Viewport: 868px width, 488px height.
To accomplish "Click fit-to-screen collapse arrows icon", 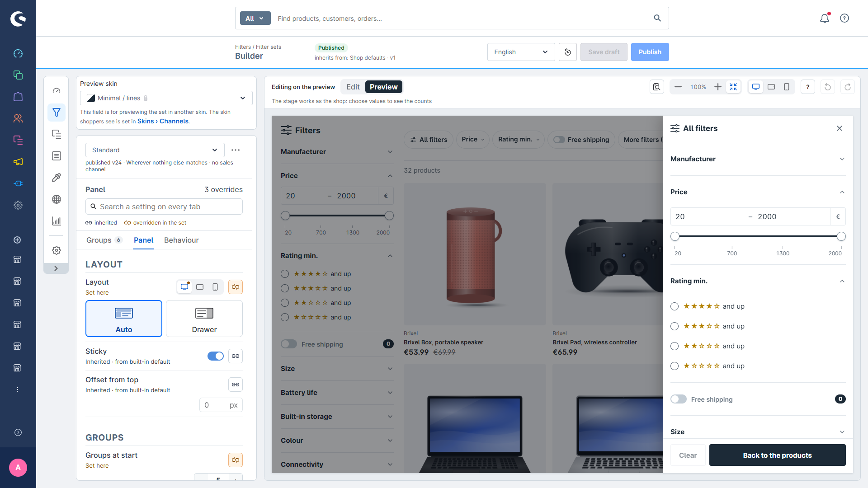I will pyautogui.click(x=733, y=87).
